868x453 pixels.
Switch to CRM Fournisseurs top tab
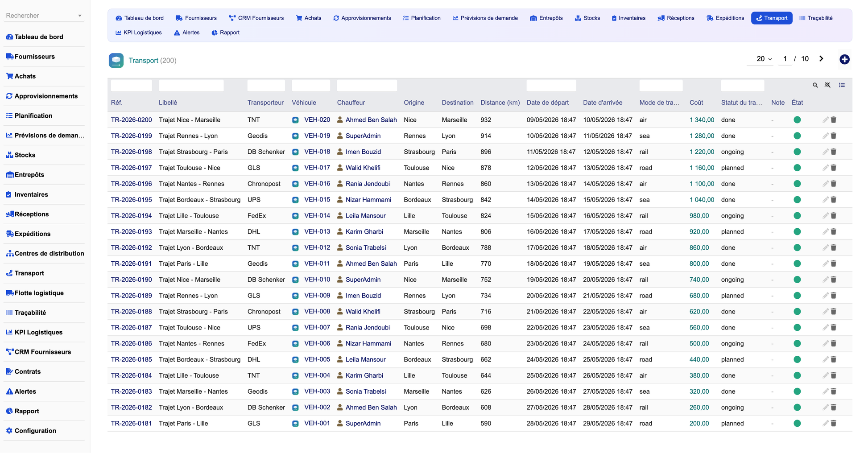256,18
